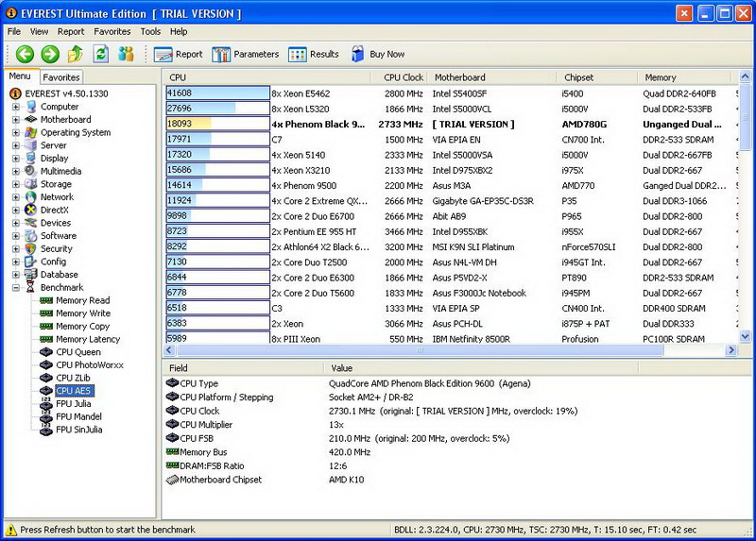Open the Report menu
756x541 pixels.
coord(71,32)
